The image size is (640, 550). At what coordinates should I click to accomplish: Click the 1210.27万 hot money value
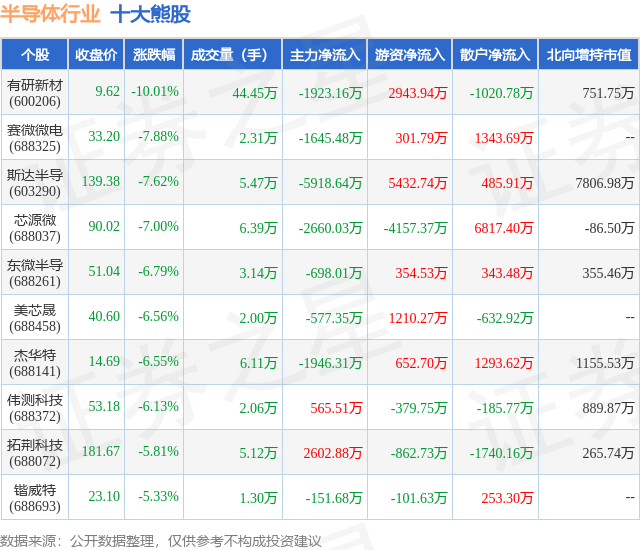(x=418, y=318)
